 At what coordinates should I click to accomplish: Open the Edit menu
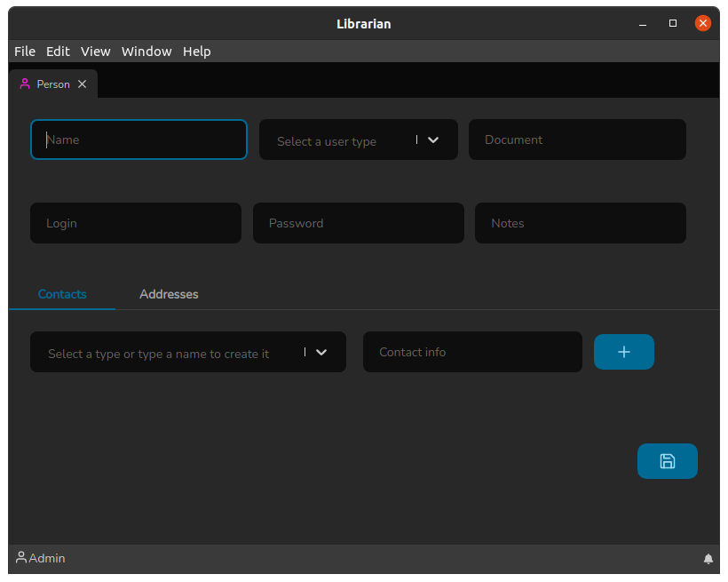(x=58, y=52)
